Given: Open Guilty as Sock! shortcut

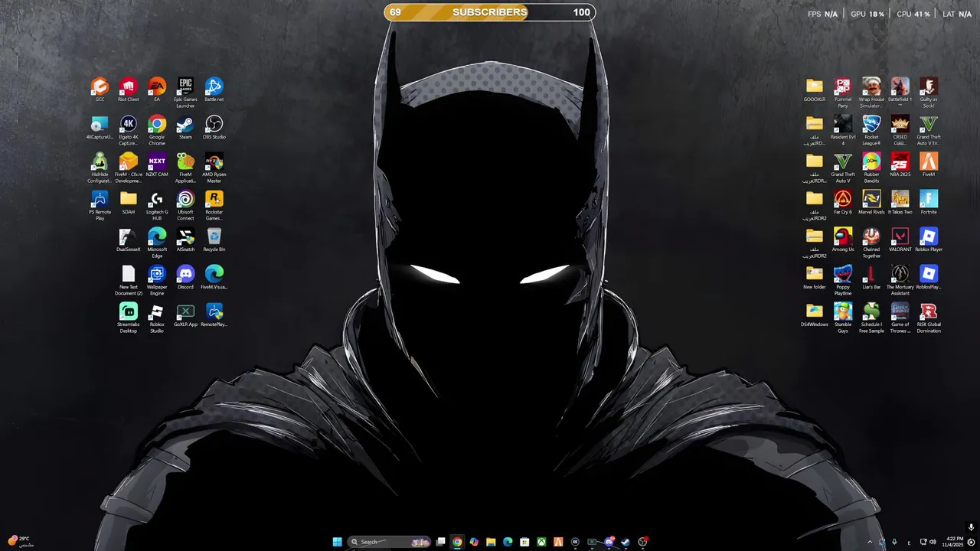Looking at the screenshot, I should (x=929, y=93).
